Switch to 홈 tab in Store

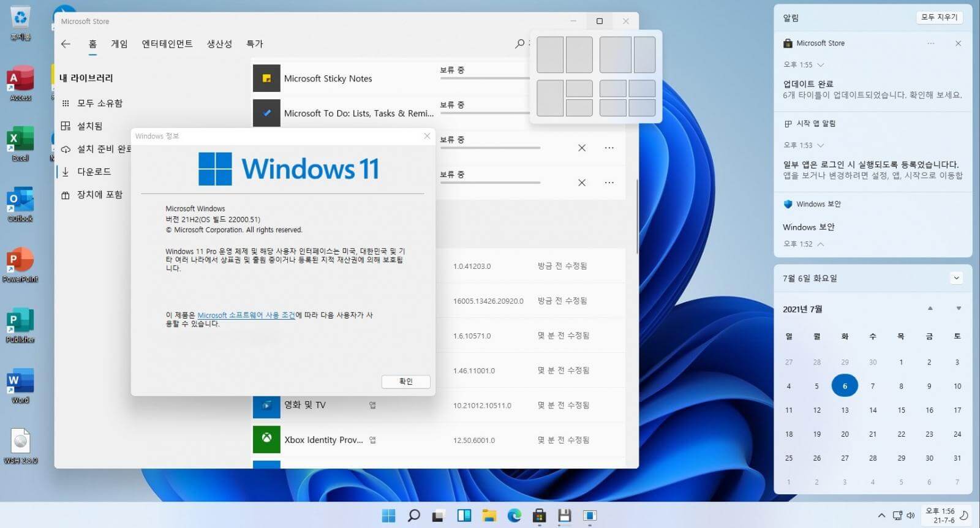[92, 44]
